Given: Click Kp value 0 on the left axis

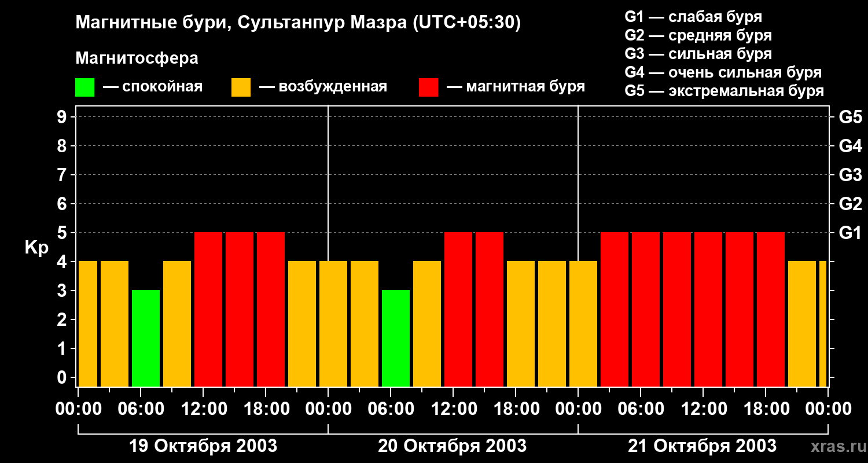Looking at the screenshot, I should point(63,378).
